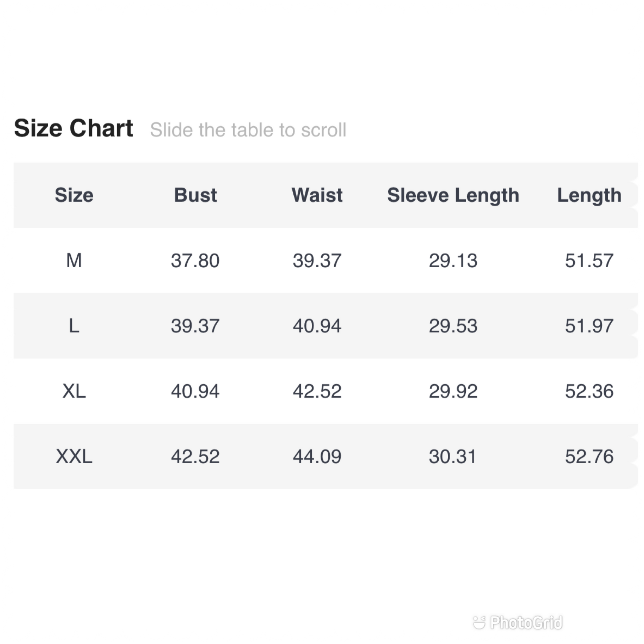Click the M bust value 37.80
The width and height of the screenshot is (644, 644).
coord(195,260)
